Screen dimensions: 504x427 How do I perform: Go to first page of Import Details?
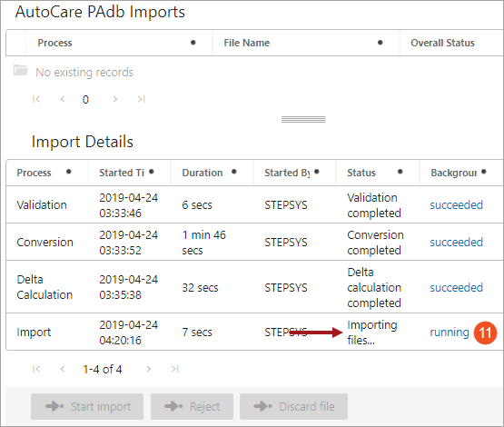pyautogui.click(x=36, y=369)
